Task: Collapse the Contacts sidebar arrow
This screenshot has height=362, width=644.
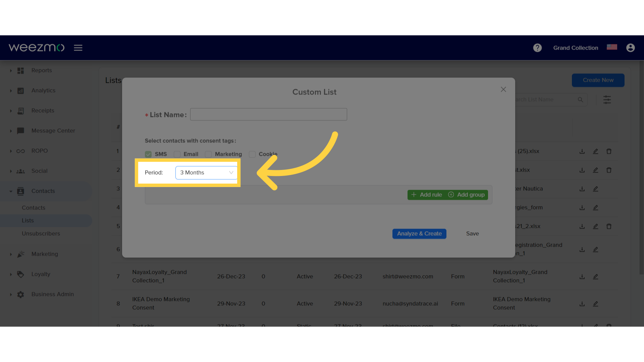Action: [x=11, y=191]
